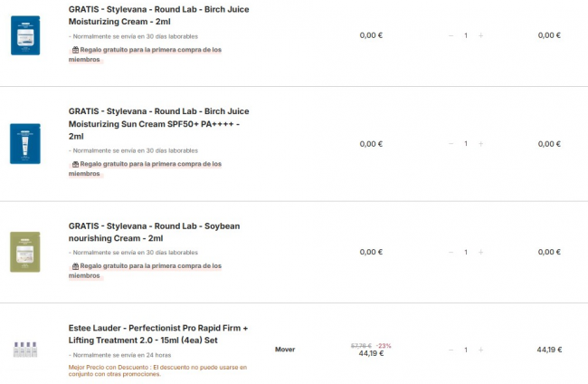Click gift icon under non-SPF Birch Juice Moisturizing Cream
The image size is (588, 384).
pos(75,51)
